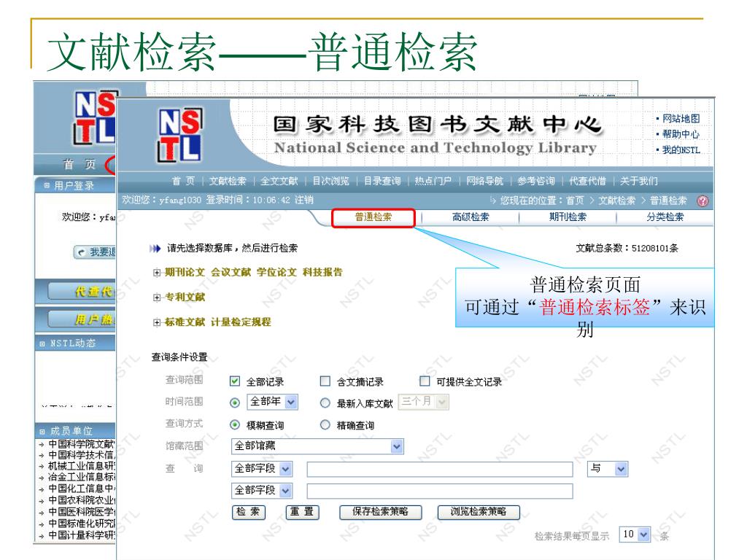Click the 我的NSTL link
The width and height of the screenshot is (747, 560).
point(681,150)
